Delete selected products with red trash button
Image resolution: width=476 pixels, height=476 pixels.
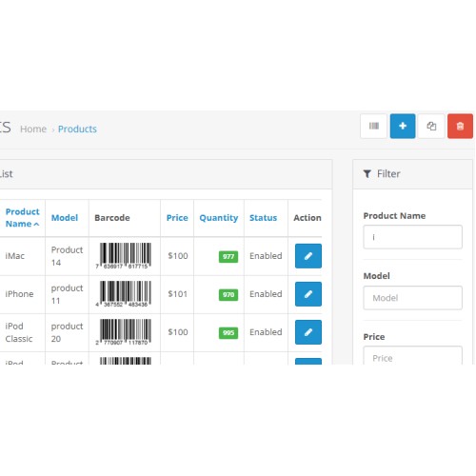[460, 126]
